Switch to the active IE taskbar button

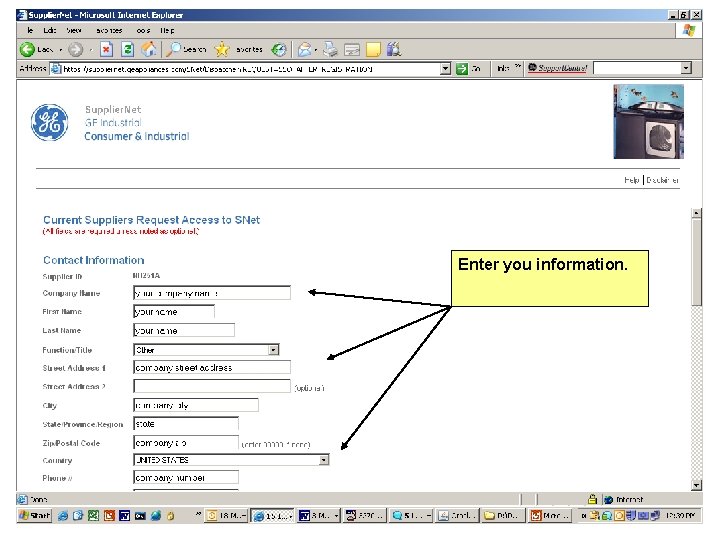pyautogui.click(x=272, y=516)
